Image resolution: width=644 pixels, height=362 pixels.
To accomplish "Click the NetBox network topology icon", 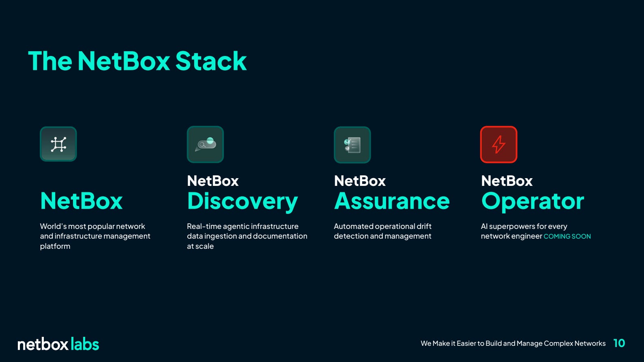I will (x=58, y=144).
